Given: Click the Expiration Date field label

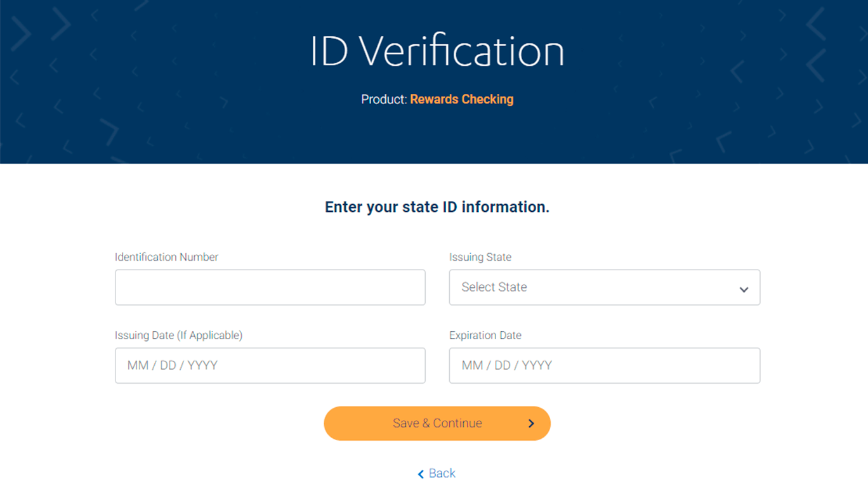Looking at the screenshot, I should [485, 335].
